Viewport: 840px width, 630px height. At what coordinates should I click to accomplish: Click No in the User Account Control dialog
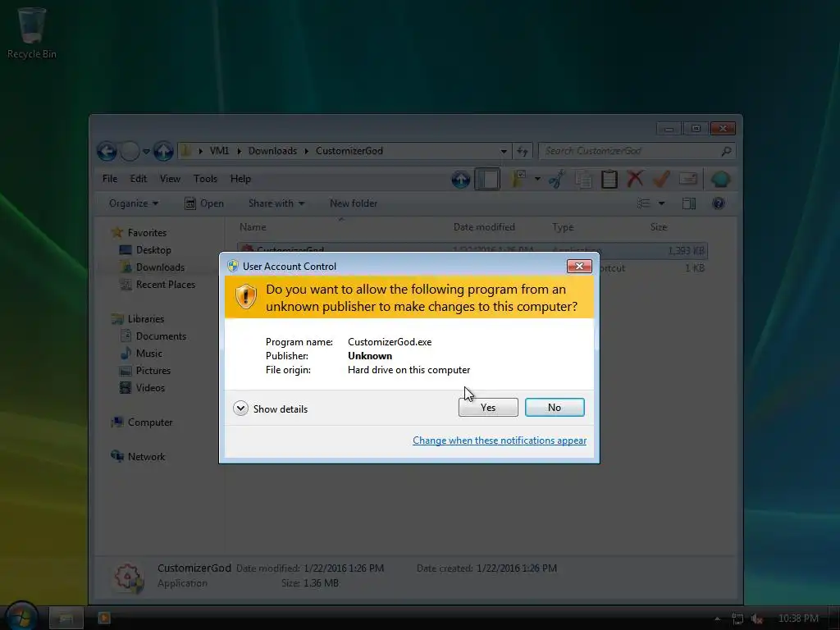point(555,407)
